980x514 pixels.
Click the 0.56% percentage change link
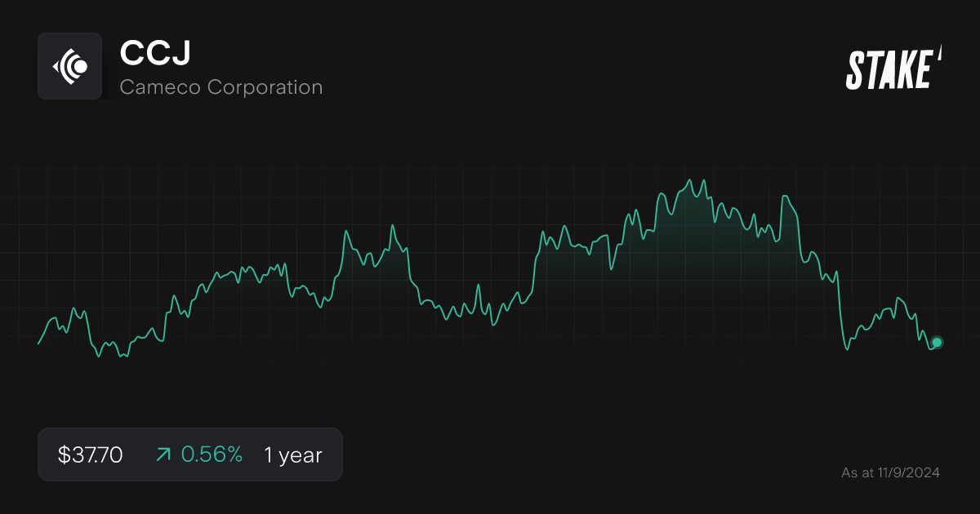click(x=213, y=454)
